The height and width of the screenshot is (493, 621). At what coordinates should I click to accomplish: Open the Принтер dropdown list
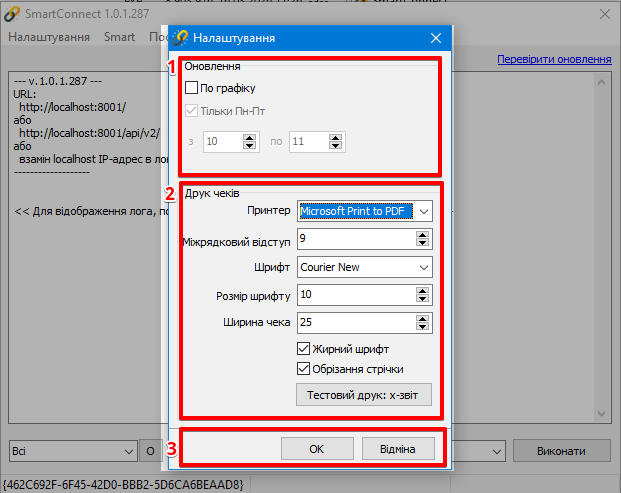(x=424, y=212)
